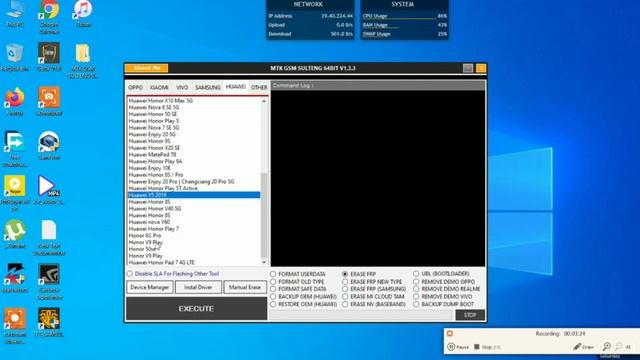Open the round blue shortcut below Screenshot
Screen dimensions: 640x360
49,145
